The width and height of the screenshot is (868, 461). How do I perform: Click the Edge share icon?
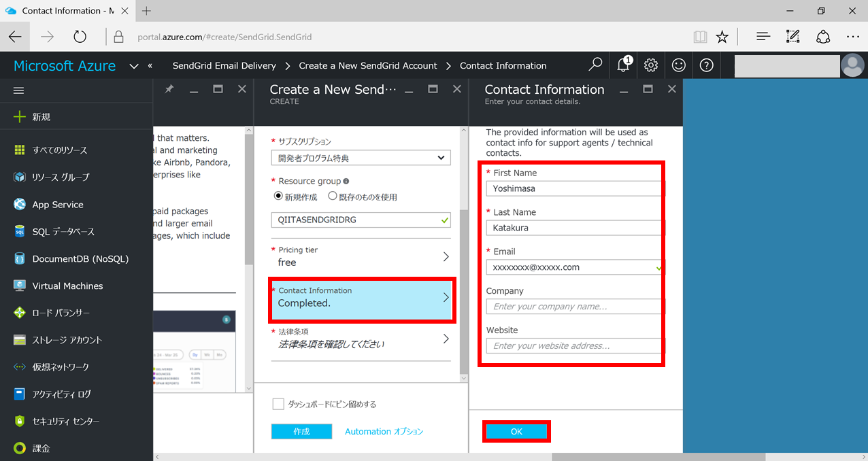tap(823, 37)
